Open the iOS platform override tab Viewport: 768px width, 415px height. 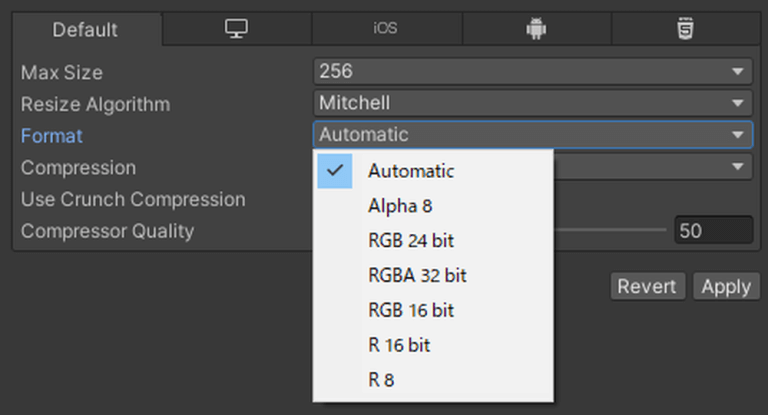coord(385,29)
